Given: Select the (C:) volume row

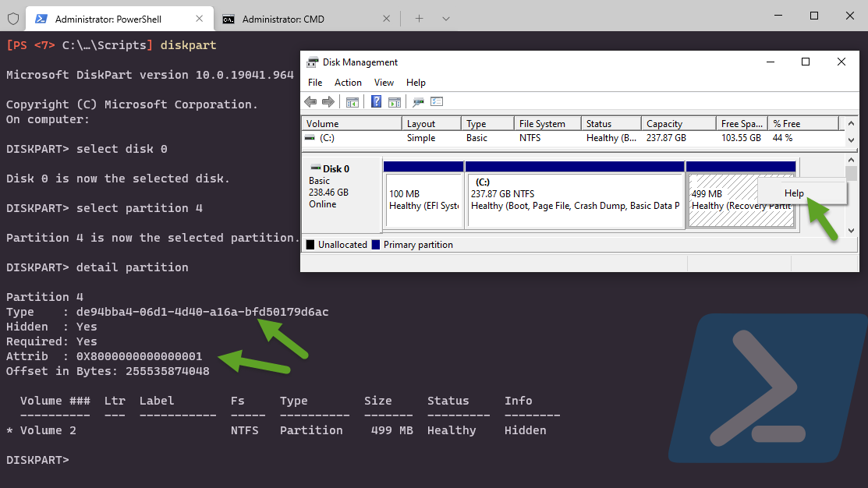Looking at the screenshot, I should pyautogui.click(x=574, y=138).
